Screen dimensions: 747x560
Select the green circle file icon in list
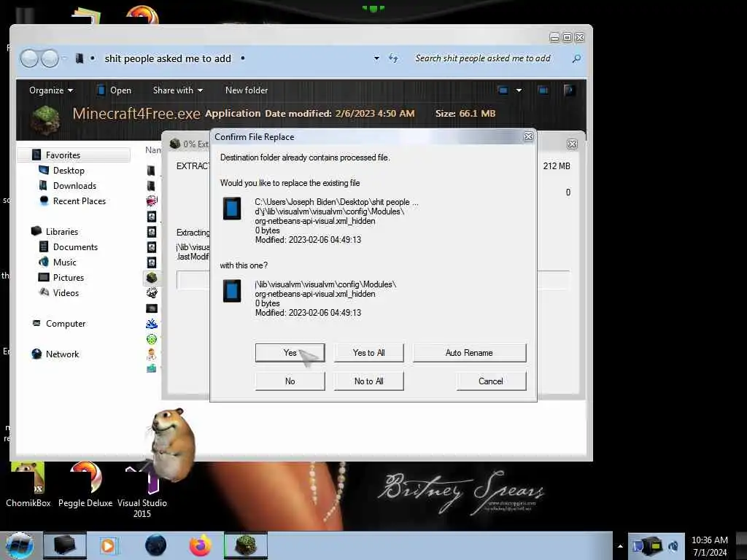(x=152, y=339)
